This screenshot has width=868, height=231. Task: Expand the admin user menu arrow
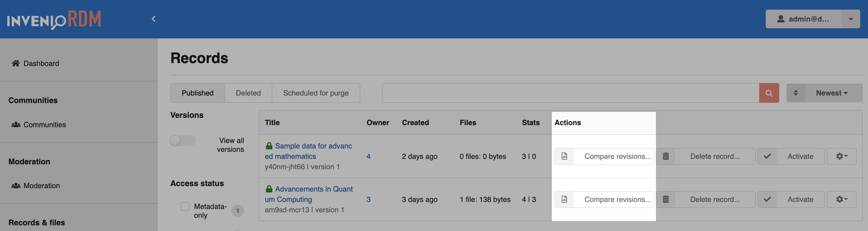tap(851, 19)
